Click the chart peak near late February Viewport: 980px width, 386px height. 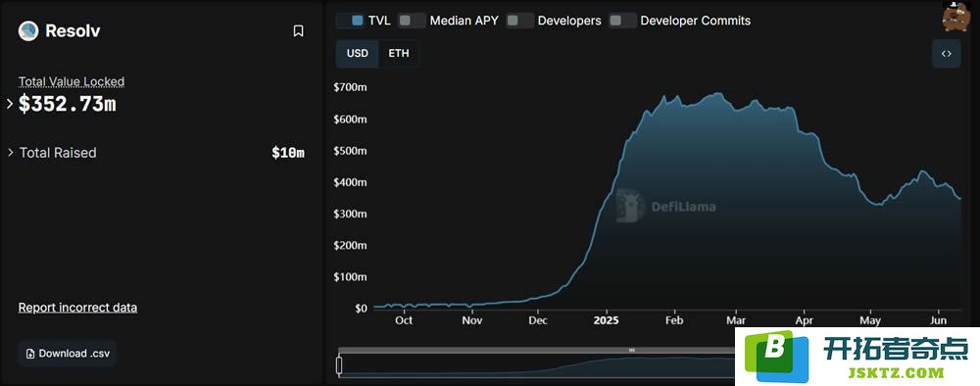point(718,94)
